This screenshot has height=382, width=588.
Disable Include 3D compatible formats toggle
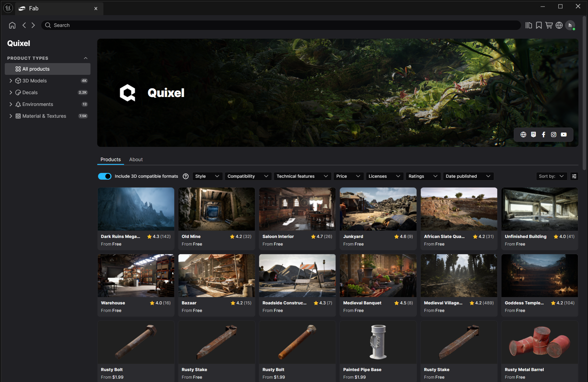(x=105, y=176)
